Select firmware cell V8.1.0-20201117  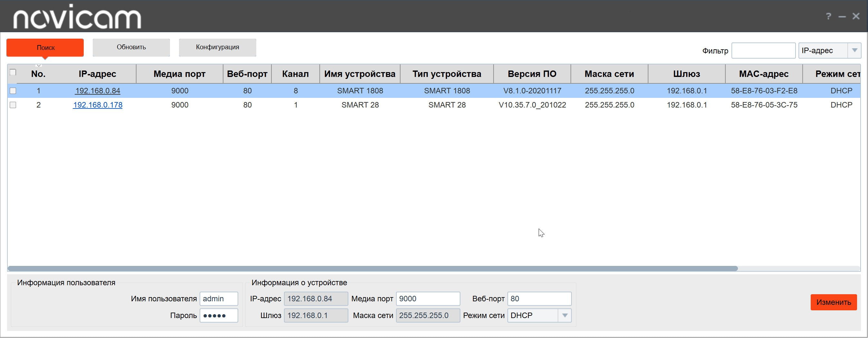coord(532,91)
